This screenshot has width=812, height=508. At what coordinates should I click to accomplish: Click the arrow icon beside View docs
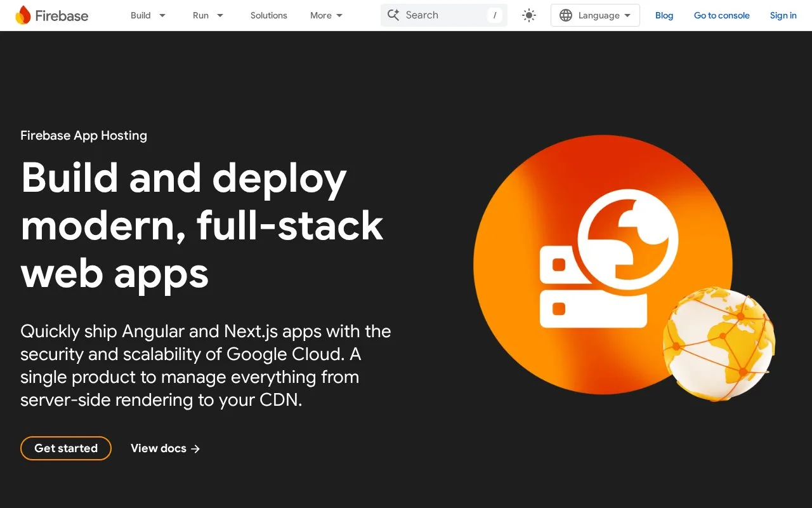coord(195,448)
